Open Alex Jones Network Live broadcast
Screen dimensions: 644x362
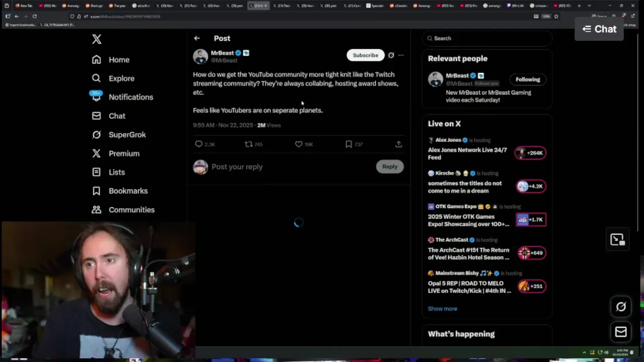[x=467, y=153]
